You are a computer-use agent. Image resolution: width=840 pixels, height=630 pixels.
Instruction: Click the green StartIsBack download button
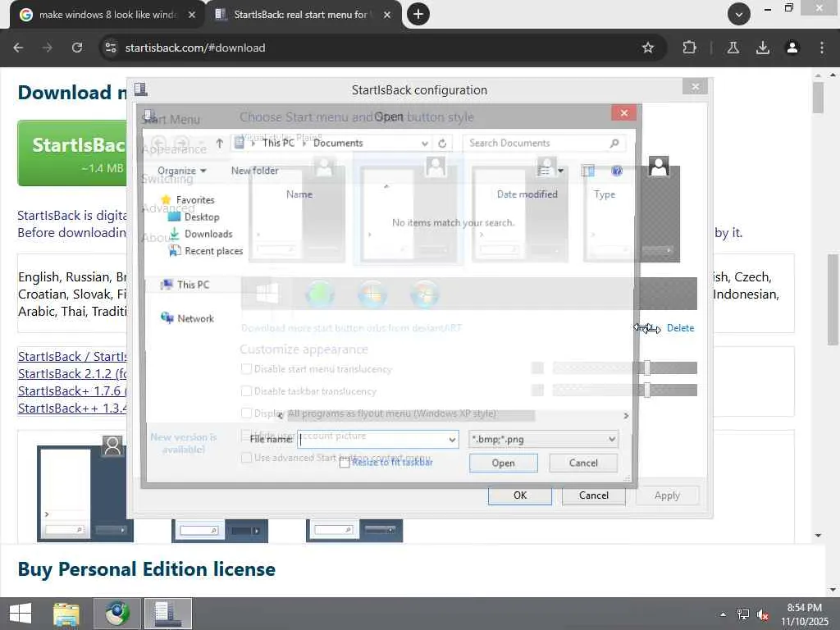tap(72, 153)
